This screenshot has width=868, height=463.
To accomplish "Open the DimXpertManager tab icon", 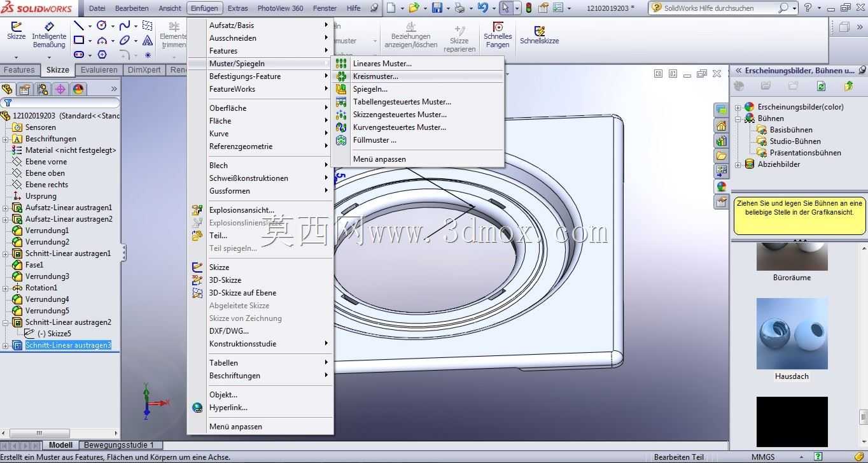I will (x=60, y=89).
